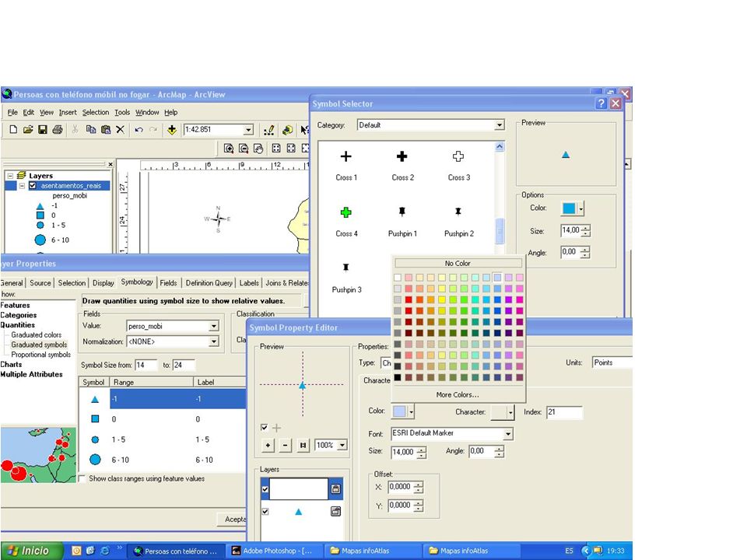Click zoom out minus button in preview
The height and width of the screenshot is (560, 747).
point(285,445)
